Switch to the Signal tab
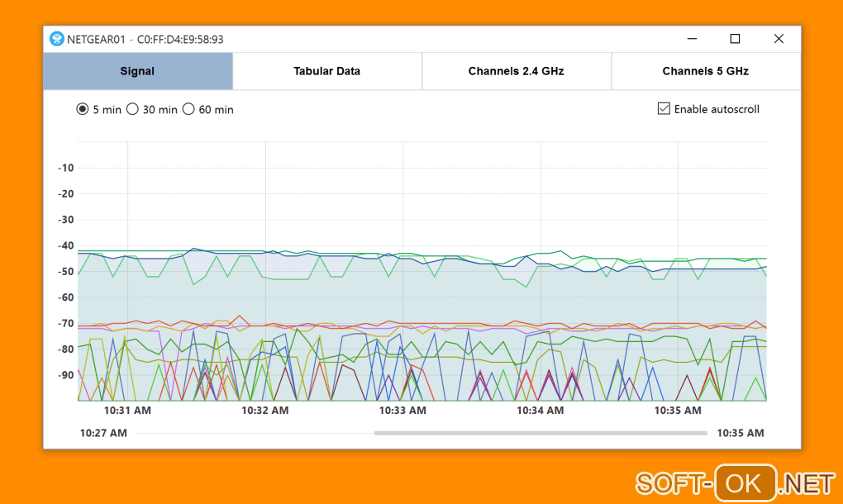The height and width of the screenshot is (504, 843). pos(138,71)
